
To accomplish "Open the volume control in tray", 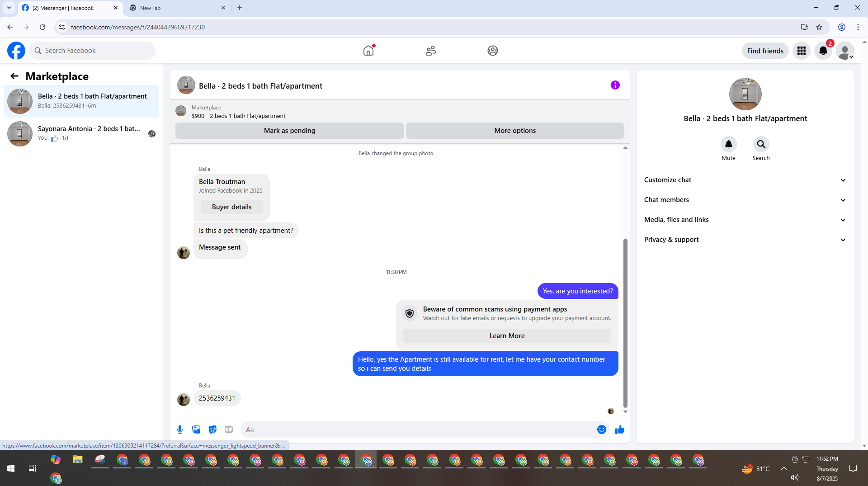I will click(795, 477).
